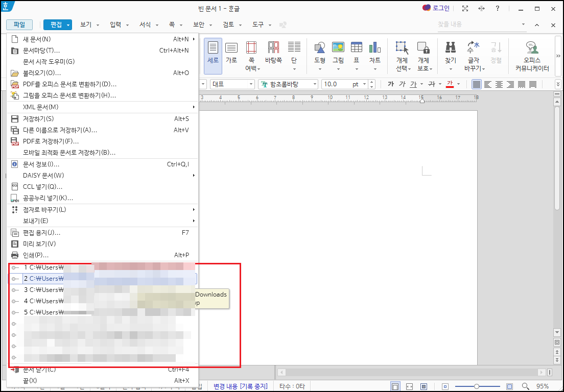This screenshot has width=564, height=392.
Task: Insert a picture with 그림 icon
Action: (338, 56)
